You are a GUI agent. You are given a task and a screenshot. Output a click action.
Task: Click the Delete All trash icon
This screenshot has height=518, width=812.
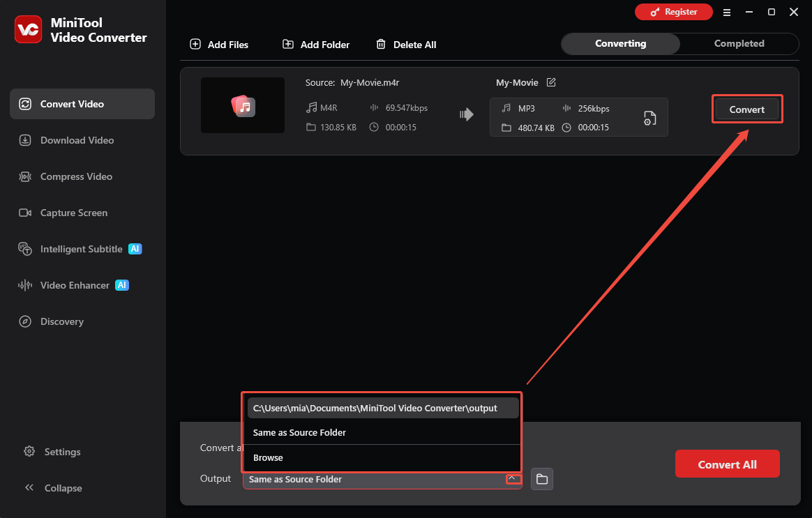click(381, 44)
